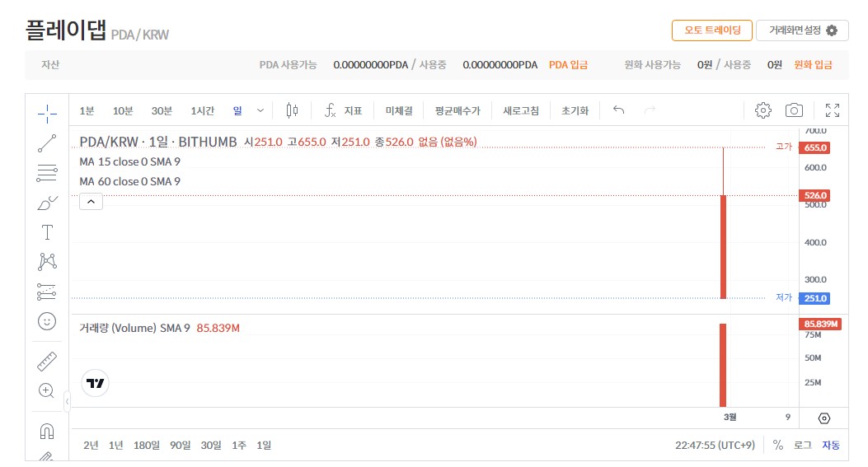Click 초기화 reset button
This screenshot has height=467, width=868.
(x=575, y=110)
